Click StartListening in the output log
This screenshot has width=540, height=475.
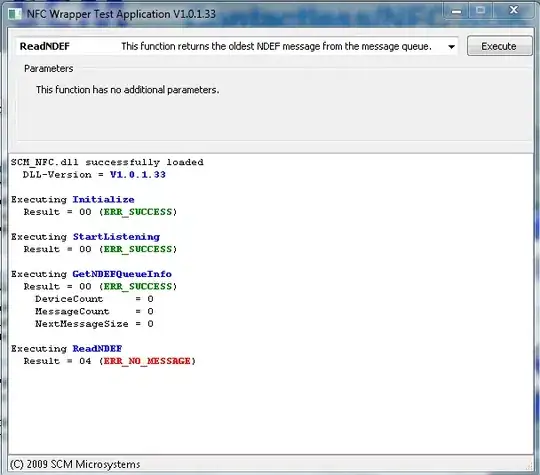116,237
